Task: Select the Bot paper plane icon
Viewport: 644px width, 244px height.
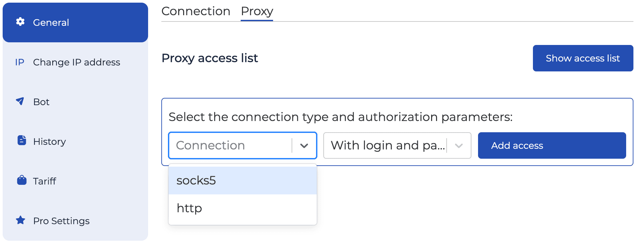Action: tap(20, 102)
